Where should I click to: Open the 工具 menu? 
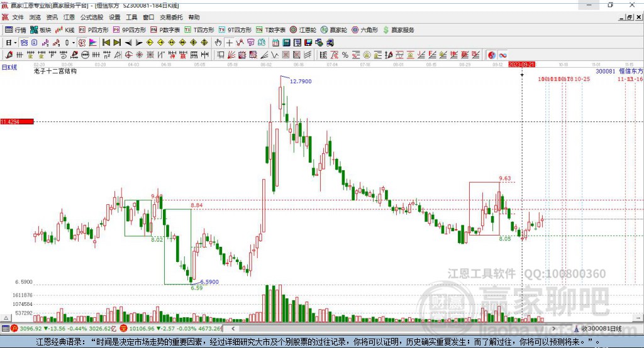pos(131,17)
